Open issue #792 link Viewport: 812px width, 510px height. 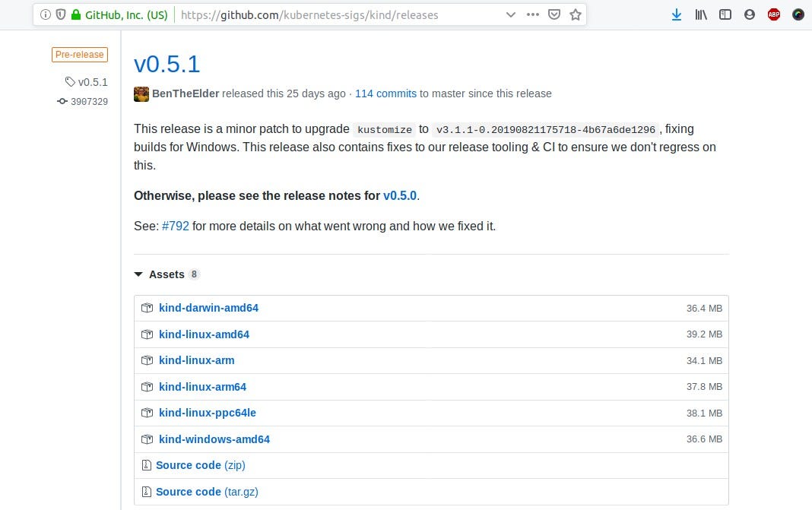coord(176,226)
